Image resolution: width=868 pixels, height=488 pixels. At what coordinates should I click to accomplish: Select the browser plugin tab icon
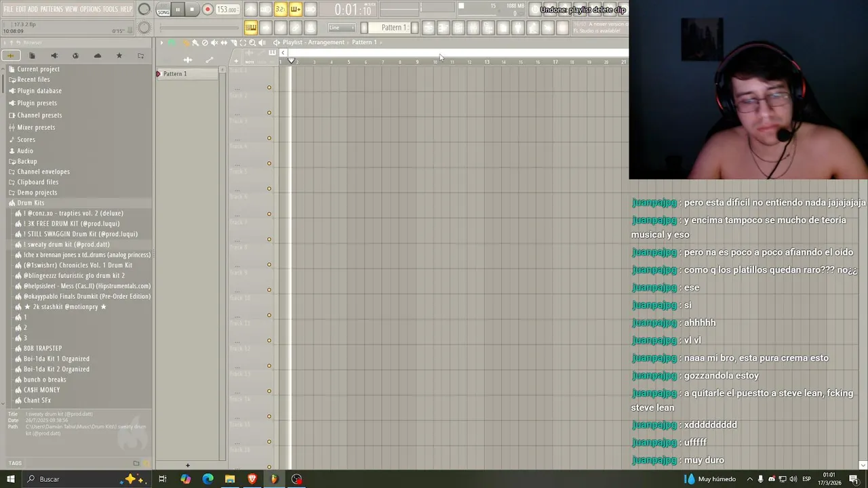pos(75,56)
